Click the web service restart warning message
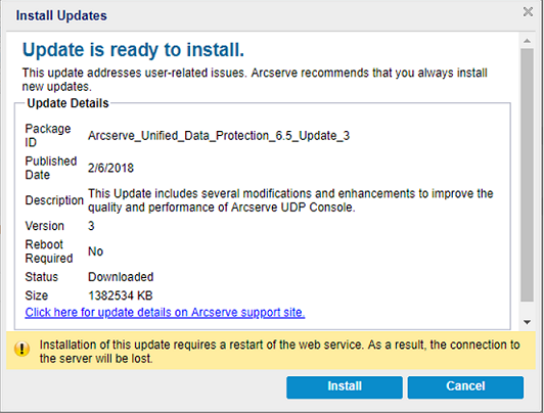This screenshot has width=544, height=413. 280,352
